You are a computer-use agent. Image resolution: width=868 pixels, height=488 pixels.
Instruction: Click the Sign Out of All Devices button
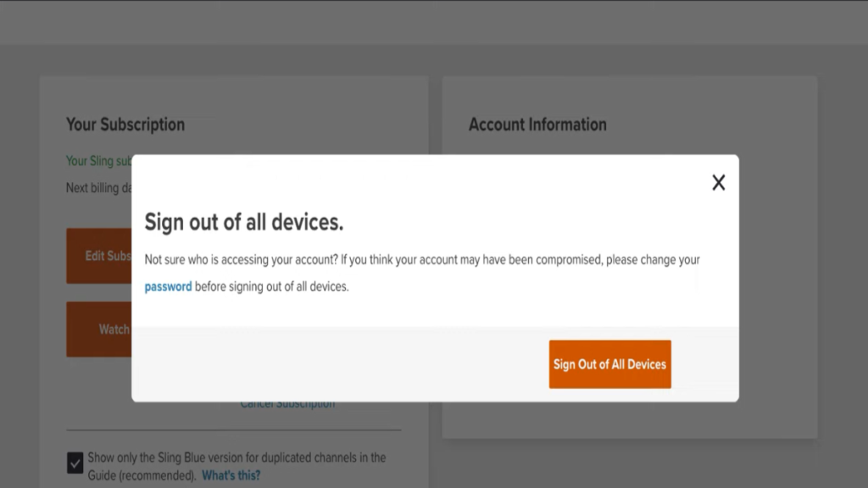pos(609,363)
